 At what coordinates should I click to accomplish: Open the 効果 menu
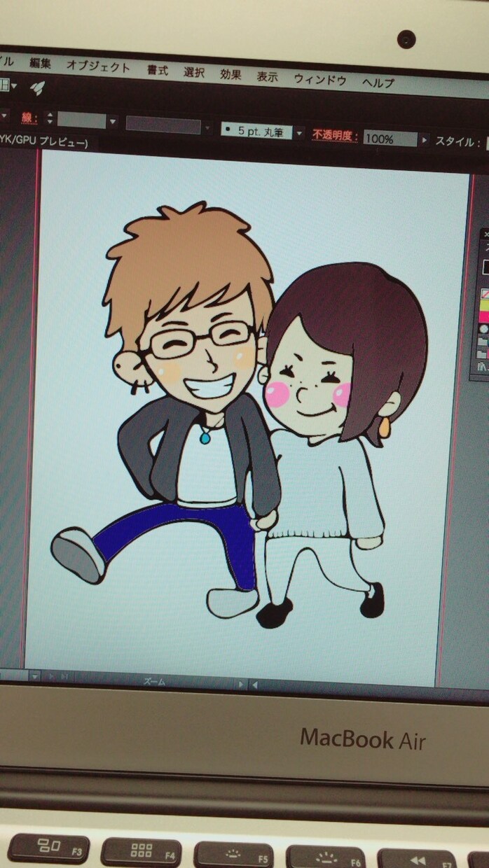click(x=230, y=74)
